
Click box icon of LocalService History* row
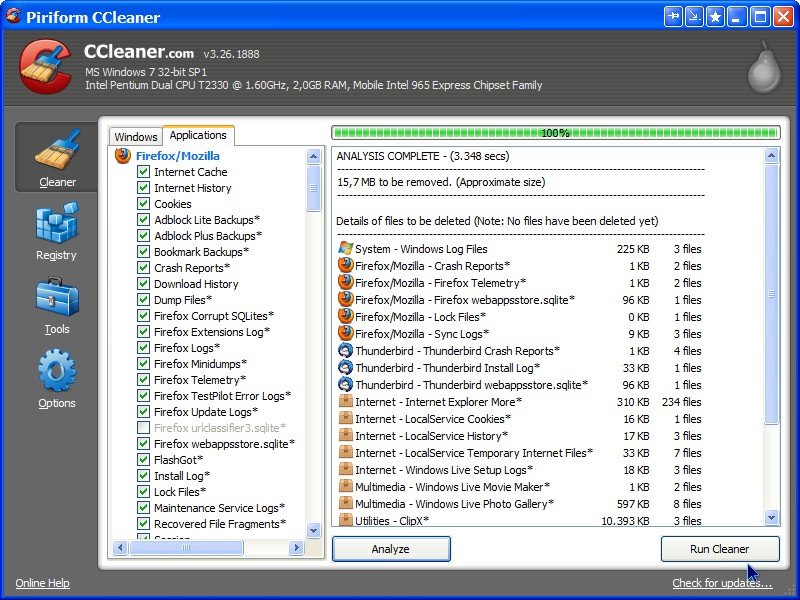tap(345, 435)
